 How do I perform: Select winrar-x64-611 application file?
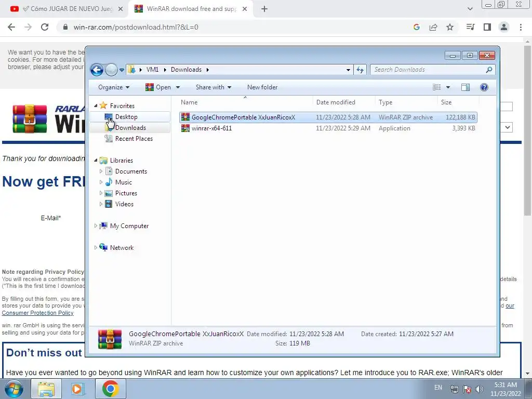[328, 128]
